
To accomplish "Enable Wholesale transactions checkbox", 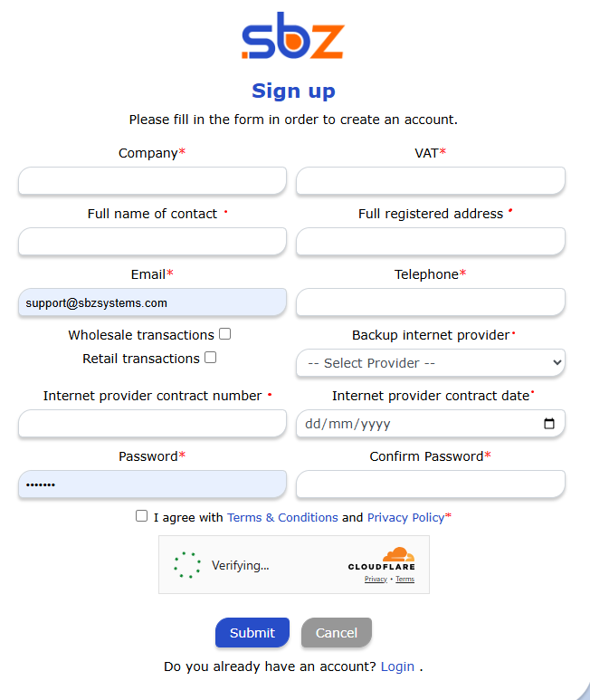I will pos(225,334).
